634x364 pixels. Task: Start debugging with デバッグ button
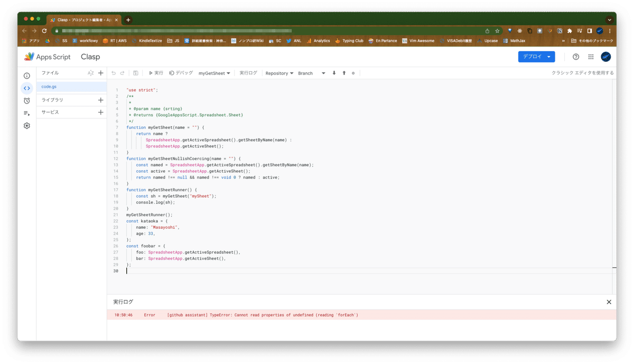click(181, 73)
